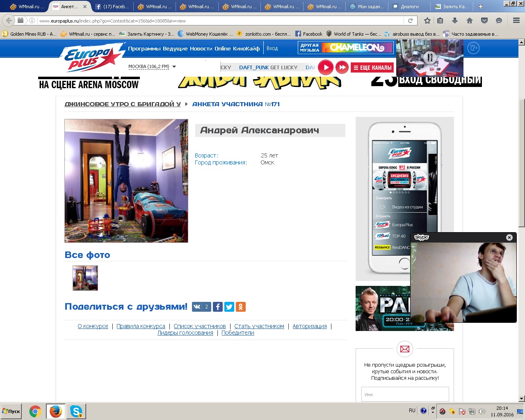Viewport: 525px width, 420px height.
Task: Switch to the Залить Ка... browser tab
Action: pyautogui.click(x=452, y=7)
